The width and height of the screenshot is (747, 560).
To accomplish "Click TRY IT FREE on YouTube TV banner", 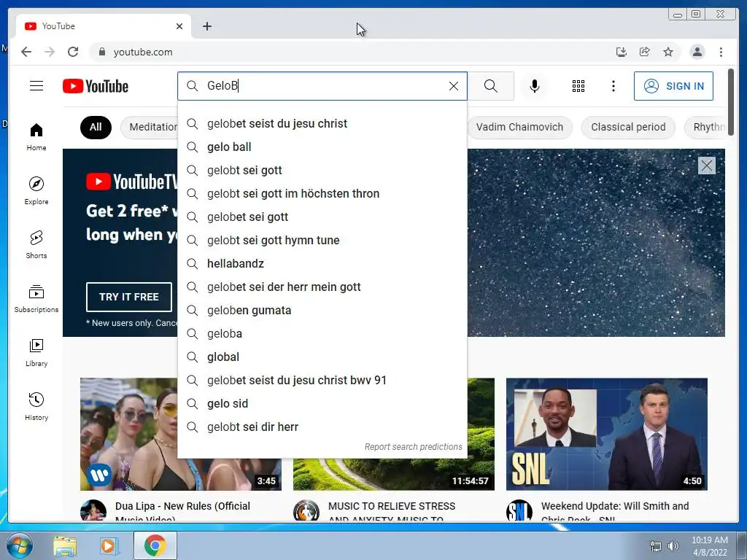I will point(129,297).
